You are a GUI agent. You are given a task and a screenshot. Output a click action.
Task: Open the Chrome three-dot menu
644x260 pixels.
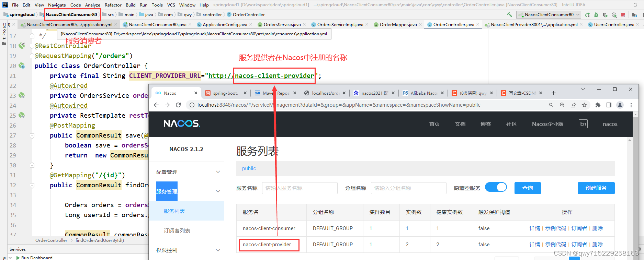pos(631,105)
